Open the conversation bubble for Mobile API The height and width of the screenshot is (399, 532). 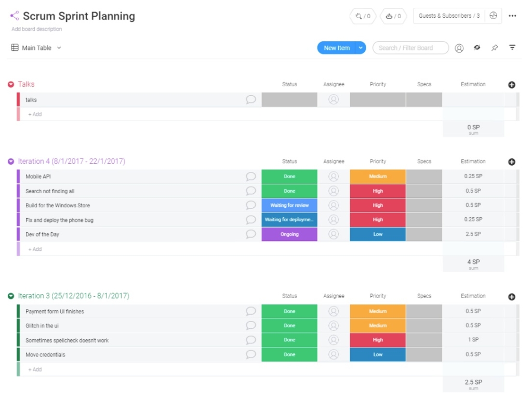pos(251,176)
